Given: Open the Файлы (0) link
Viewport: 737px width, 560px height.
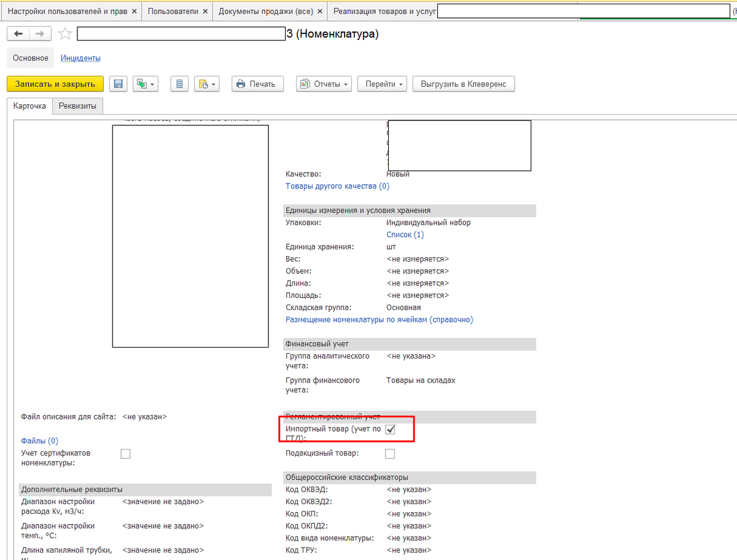Looking at the screenshot, I should [40, 441].
